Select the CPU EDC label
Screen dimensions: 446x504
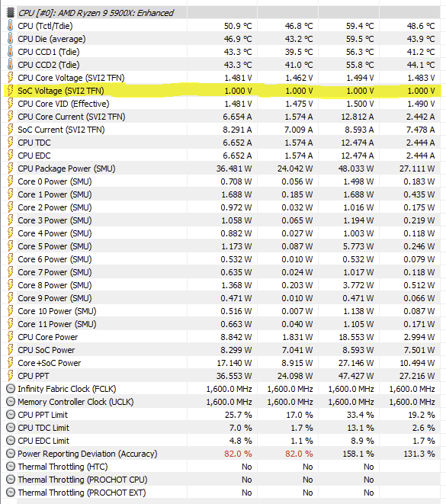tap(34, 156)
